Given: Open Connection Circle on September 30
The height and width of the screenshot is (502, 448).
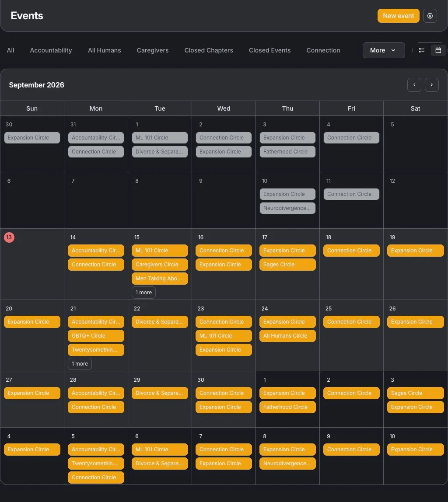Looking at the screenshot, I should [224, 393].
